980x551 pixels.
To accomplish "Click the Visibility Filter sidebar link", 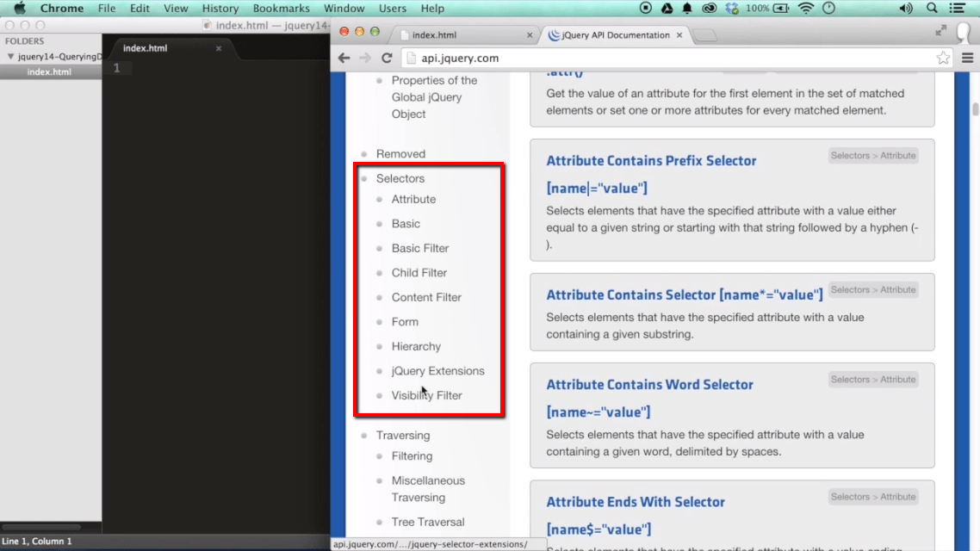I will tap(426, 395).
